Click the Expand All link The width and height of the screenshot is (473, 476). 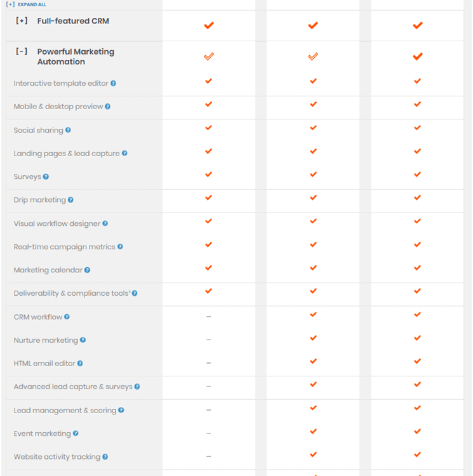pos(26,4)
